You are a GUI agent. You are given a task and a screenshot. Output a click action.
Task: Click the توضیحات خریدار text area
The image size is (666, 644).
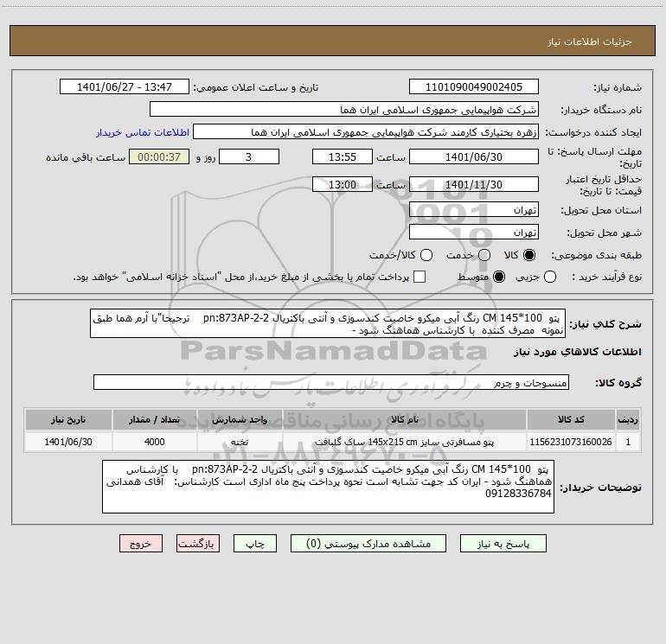[x=328, y=486]
